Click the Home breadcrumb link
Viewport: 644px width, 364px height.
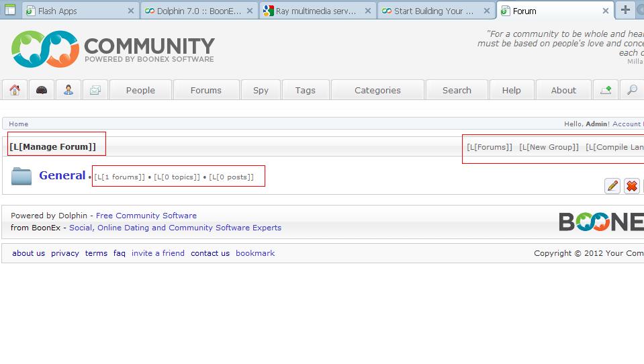[x=19, y=124]
